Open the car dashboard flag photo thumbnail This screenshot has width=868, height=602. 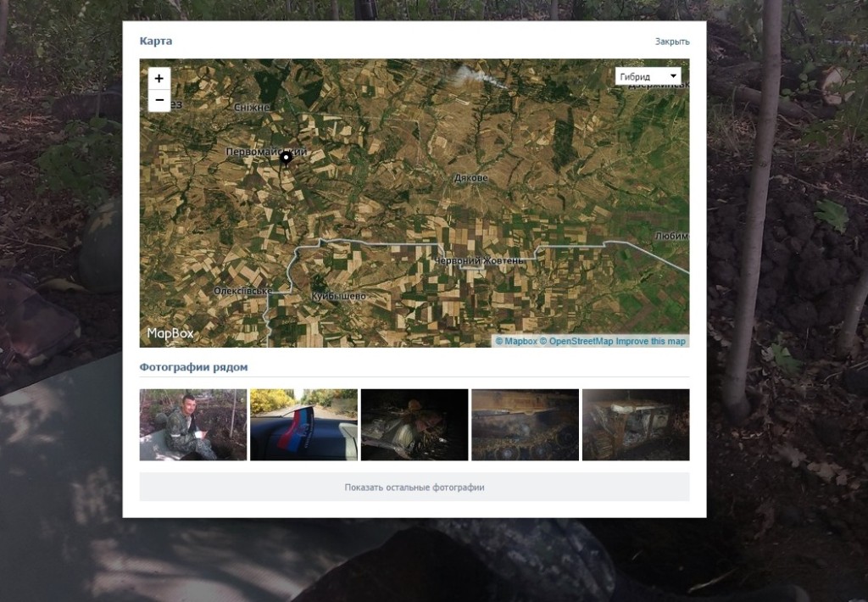[303, 425]
